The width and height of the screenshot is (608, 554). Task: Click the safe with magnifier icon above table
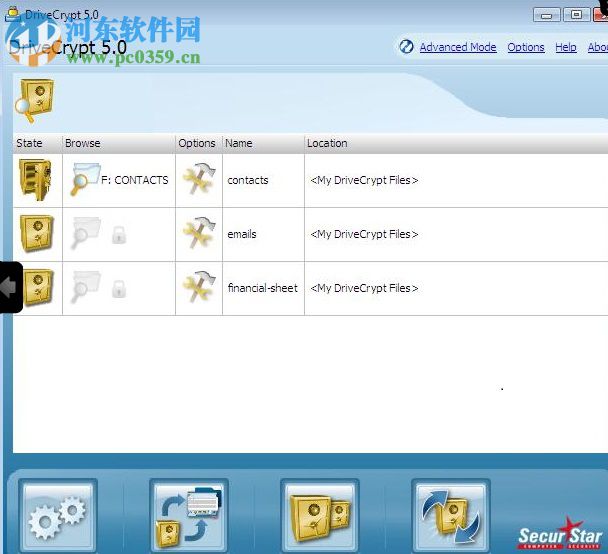coord(34,101)
